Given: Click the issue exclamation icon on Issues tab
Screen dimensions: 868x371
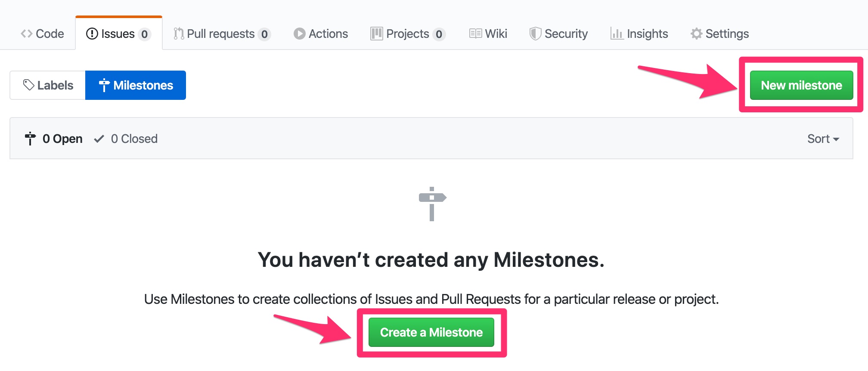Looking at the screenshot, I should click(92, 34).
